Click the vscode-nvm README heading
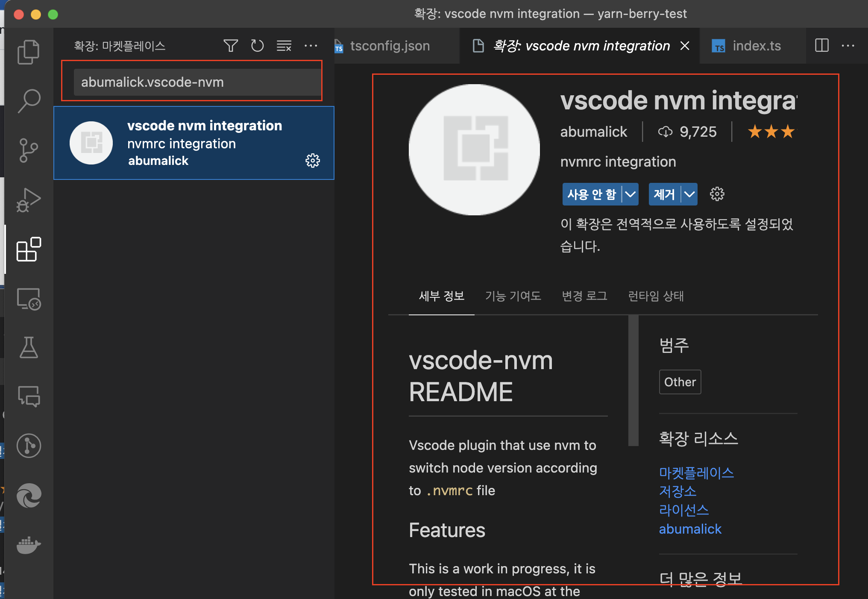The height and width of the screenshot is (599, 868). (x=481, y=376)
